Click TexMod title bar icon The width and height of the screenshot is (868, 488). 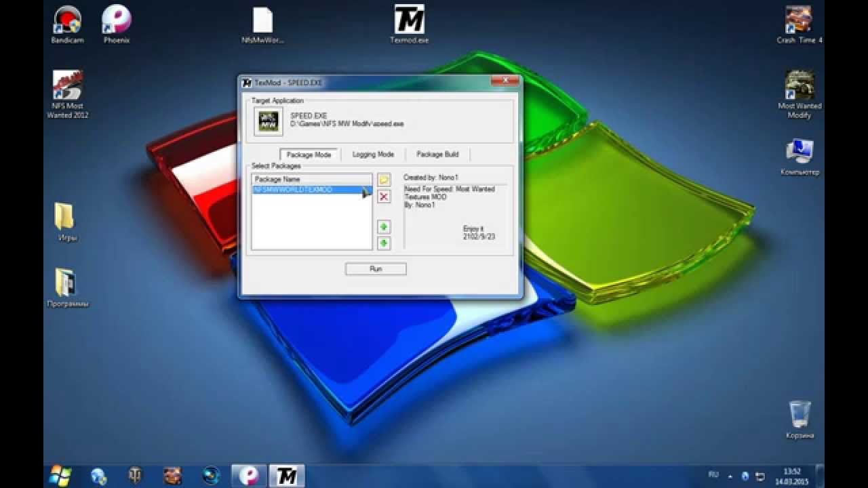pyautogui.click(x=248, y=83)
